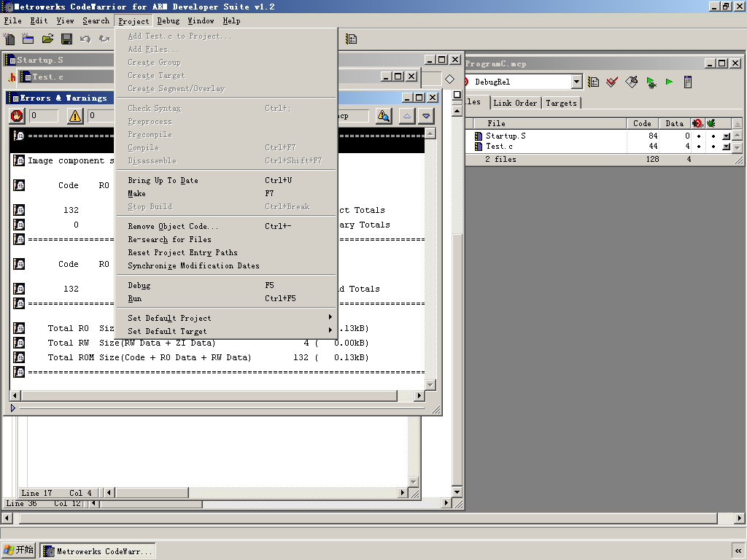This screenshot has width=747, height=560.
Task: Click the main window scroll-left arrow at bottom
Action: click(x=7, y=518)
